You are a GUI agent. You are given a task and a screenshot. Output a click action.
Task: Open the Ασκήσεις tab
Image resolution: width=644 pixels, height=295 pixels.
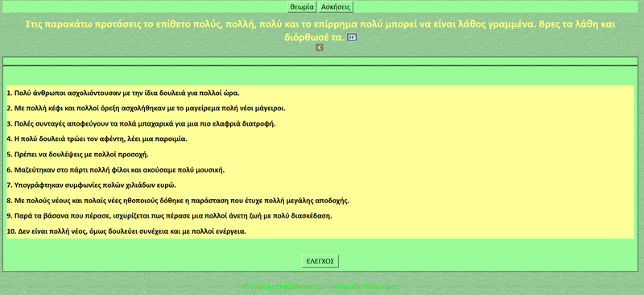point(336,7)
